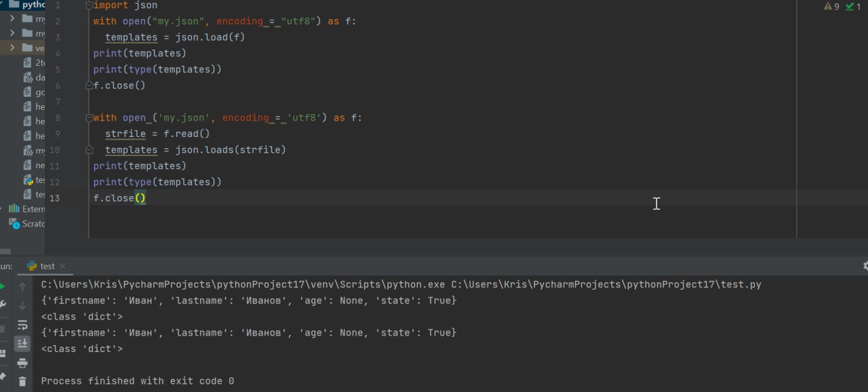
Task: Click 'f.close()' on line 6
Action: (x=119, y=85)
